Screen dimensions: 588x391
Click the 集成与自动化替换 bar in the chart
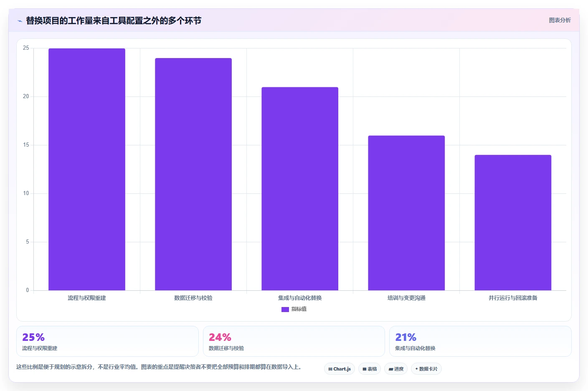(x=300, y=189)
